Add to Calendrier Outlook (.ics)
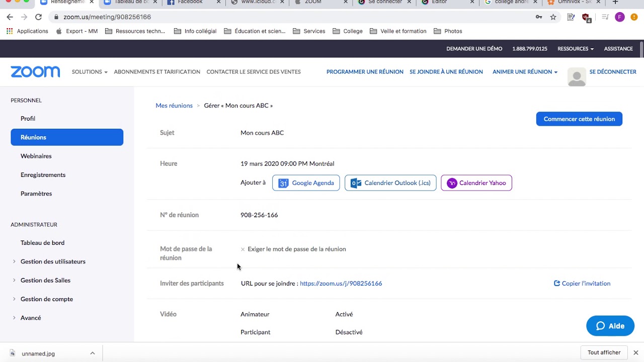The image size is (644, 362). (x=390, y=183)
